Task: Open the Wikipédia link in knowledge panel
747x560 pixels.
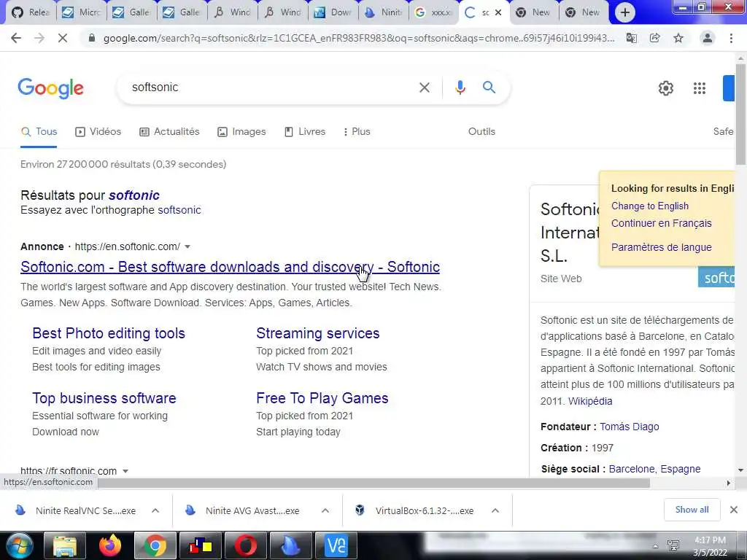Action: [590, 401]
